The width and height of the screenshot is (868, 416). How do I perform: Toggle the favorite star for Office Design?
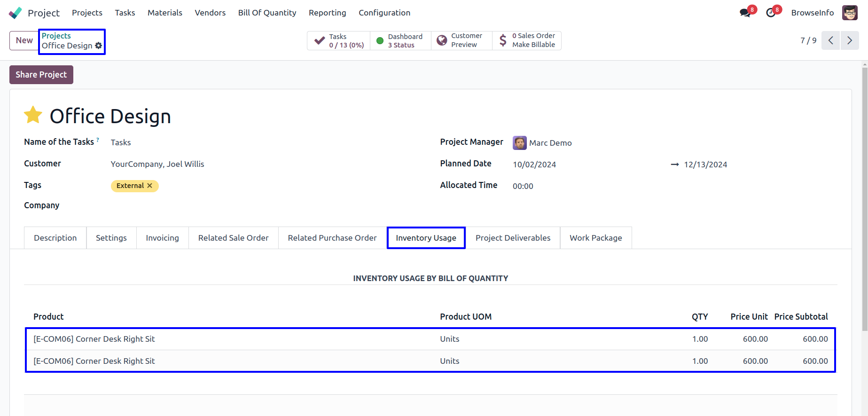pyautogui.click(x=33, y=115)
